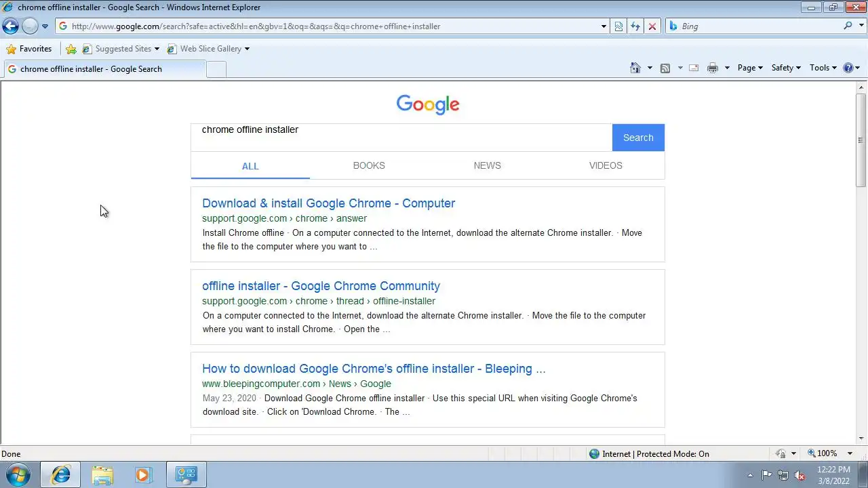Click the status bar privacy lock icon
Screen dimensions: 868x488
781,454
